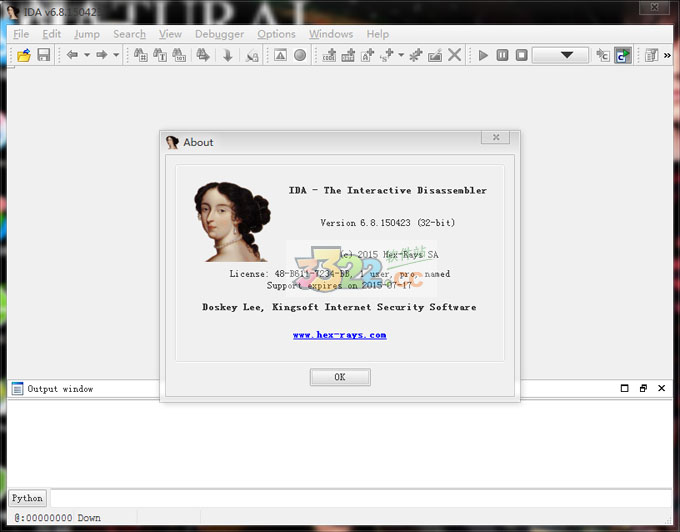Expand the jump forward history dropdown arrow

[116, 55]
